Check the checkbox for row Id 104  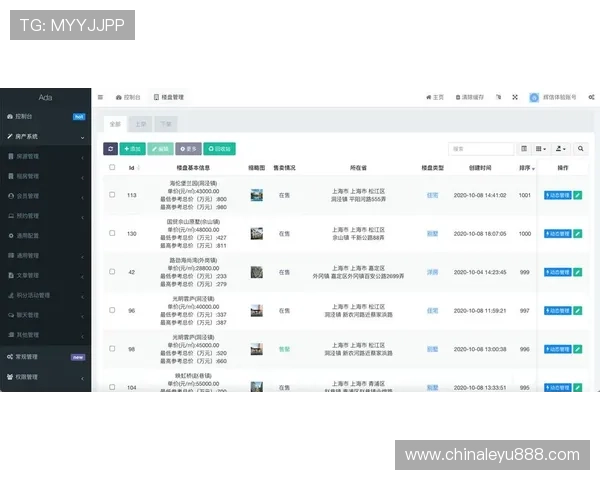coord(112,387)
